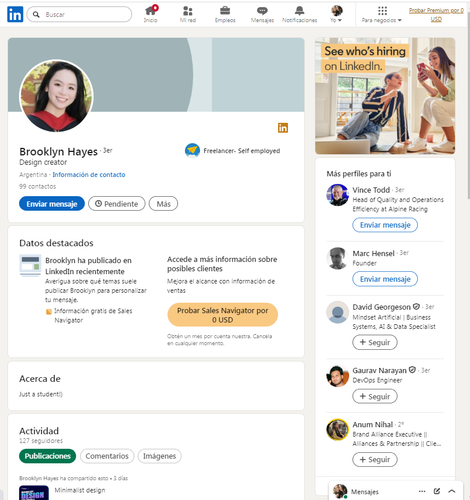Click the LinkedIn logo icon

[15, 14]
